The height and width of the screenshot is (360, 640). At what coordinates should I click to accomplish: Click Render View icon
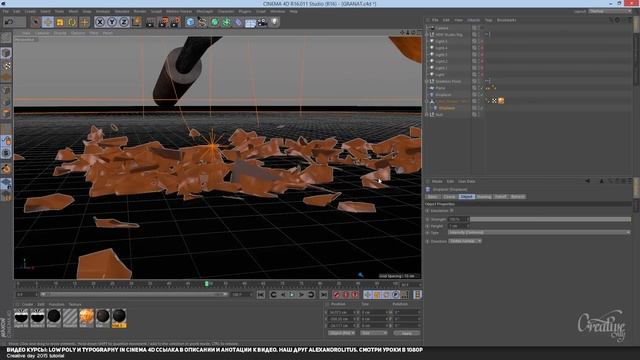(x=151, y=22)
